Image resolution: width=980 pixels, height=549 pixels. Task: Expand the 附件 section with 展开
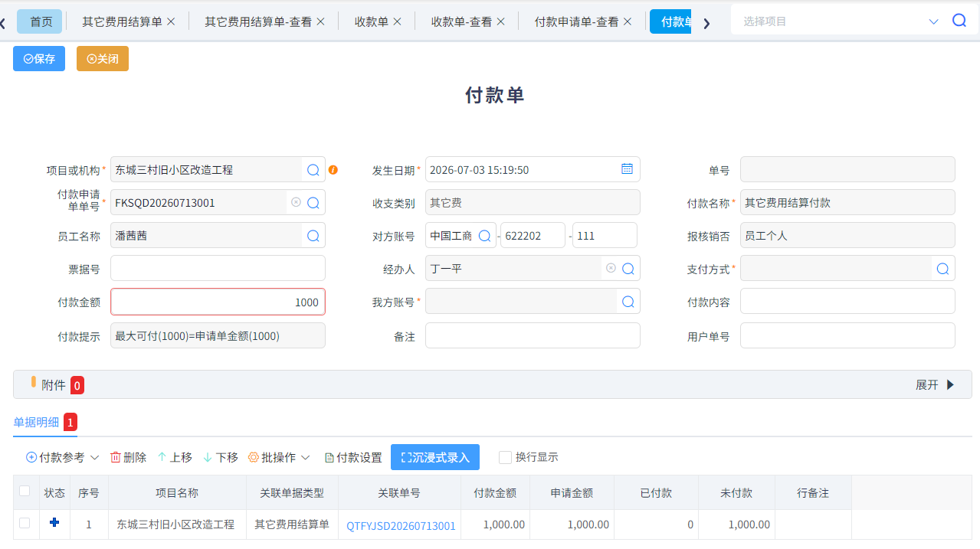pyautogui.click(x=935, y=384)
